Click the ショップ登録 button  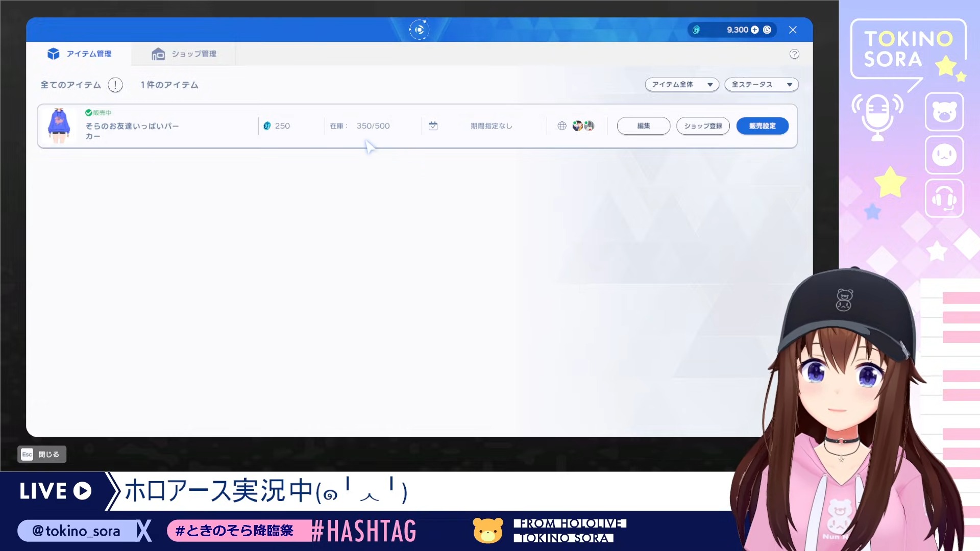pyautogui.click(x=703, y=126)
